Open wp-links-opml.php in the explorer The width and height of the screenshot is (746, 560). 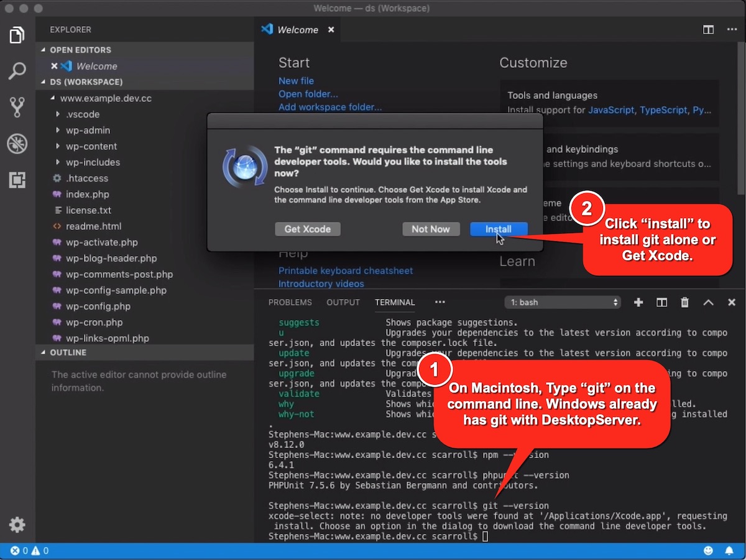(x=108, y=338)
